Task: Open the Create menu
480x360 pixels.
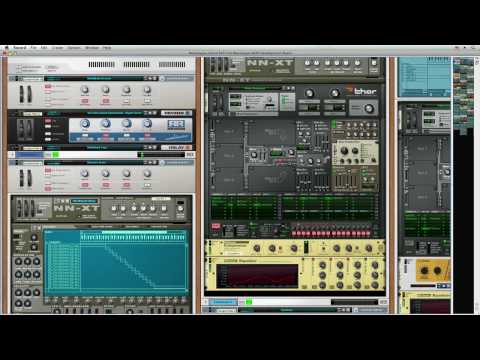Action: coord(57,48)
